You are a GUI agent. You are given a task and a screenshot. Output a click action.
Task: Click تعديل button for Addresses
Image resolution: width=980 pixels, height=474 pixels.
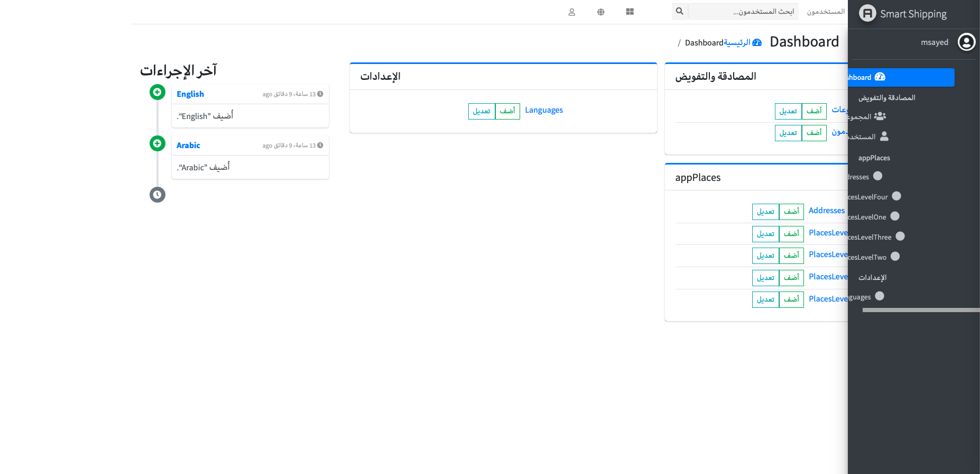point(765,212)
